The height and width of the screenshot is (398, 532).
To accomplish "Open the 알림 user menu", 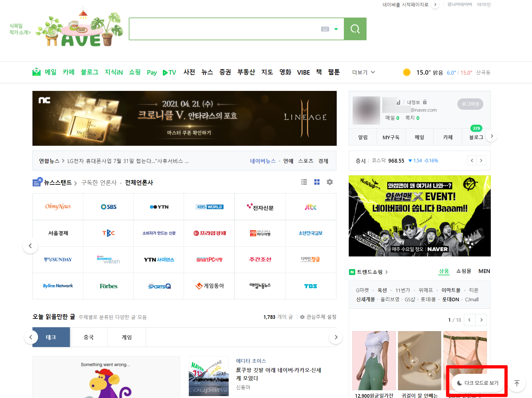I will (x=363, y=137).
